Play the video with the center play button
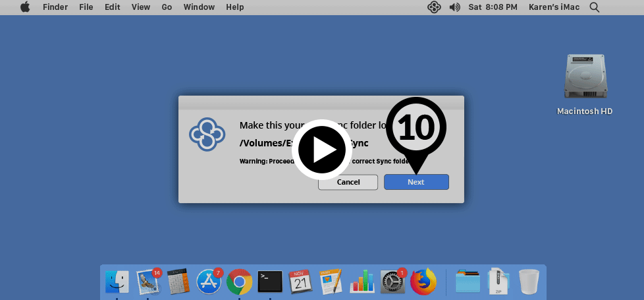This screenshot has height=300, width=644. point(321,149)
